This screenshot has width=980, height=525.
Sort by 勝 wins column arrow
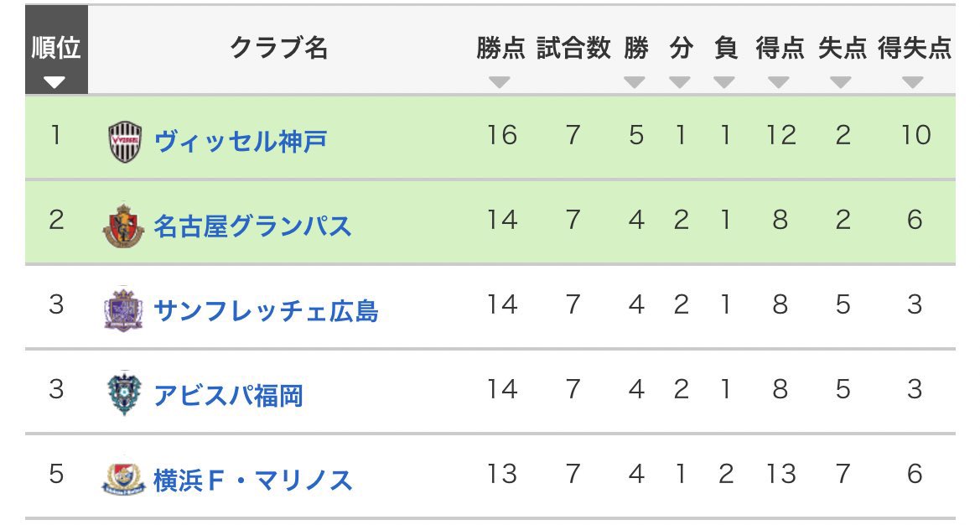click(635, 82)
